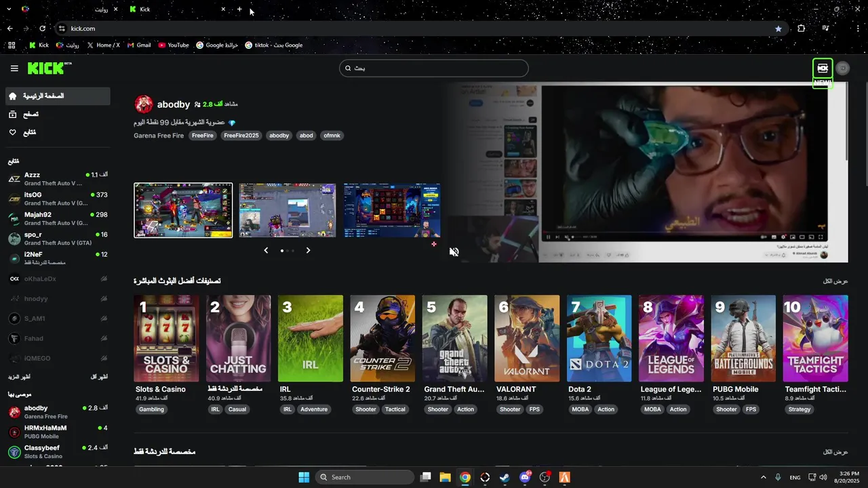Click the heart following icon in sidebar
The width and height of the screenshot is (868, 488).
coord(12,132)
